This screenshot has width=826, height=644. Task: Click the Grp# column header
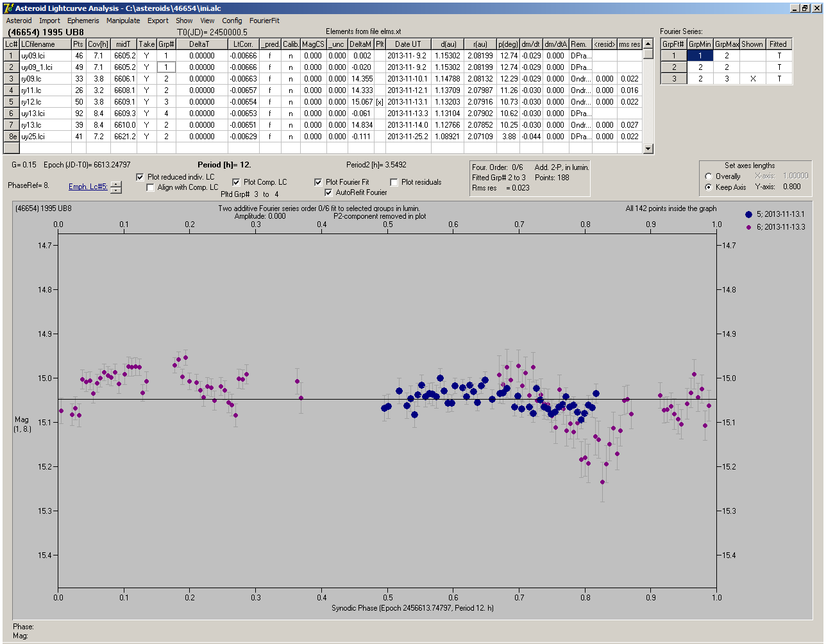point(166,44)
